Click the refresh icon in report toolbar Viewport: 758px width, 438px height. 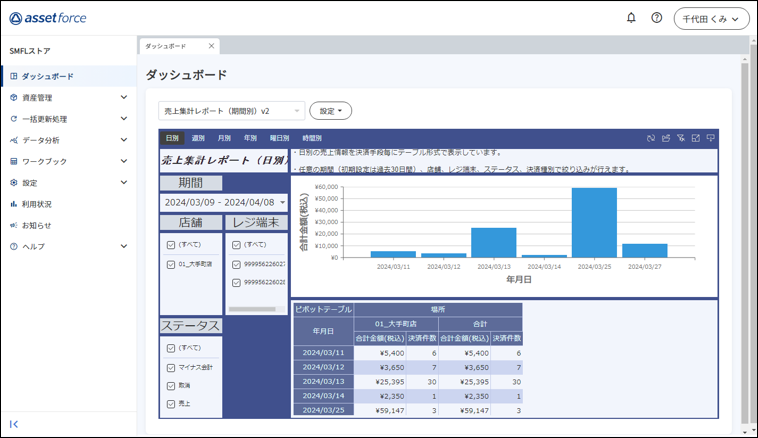(x=651, y=138)
